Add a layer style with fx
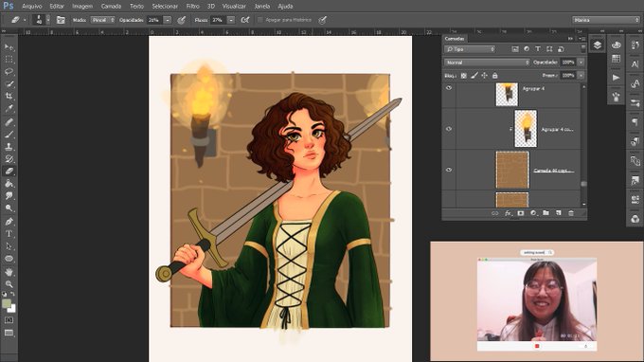Viewport: 644px width, 362px height. click(x=508, y=213)
